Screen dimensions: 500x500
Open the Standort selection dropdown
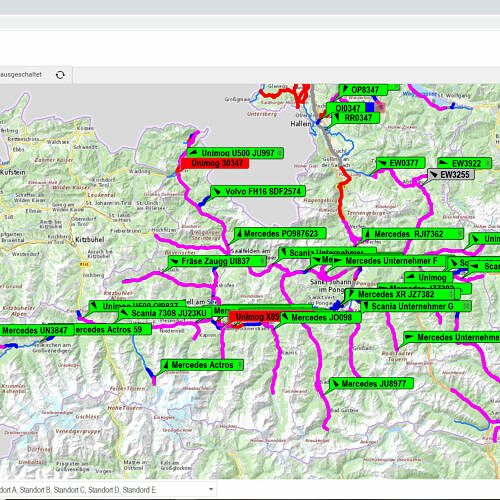[x=108, y=490]
